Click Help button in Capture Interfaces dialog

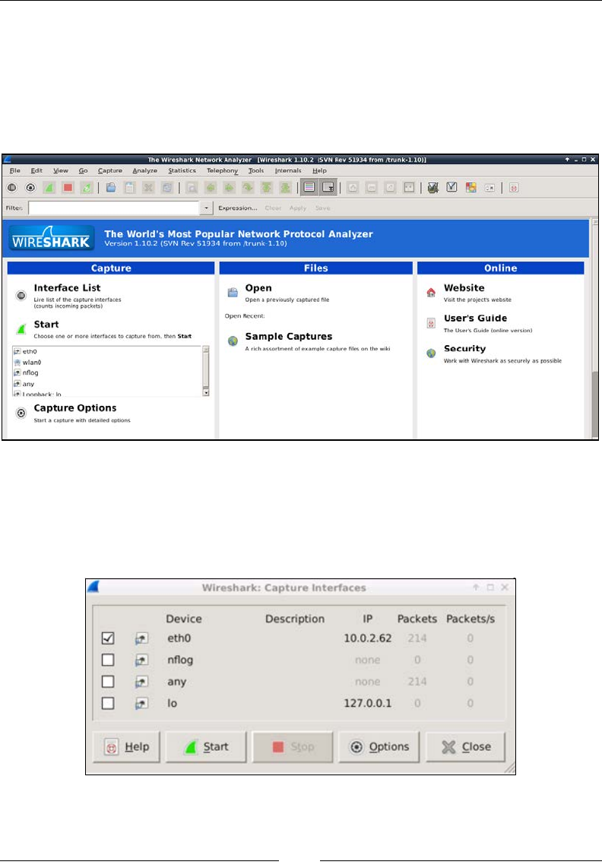pyautogui.click(x=126, y=746)
